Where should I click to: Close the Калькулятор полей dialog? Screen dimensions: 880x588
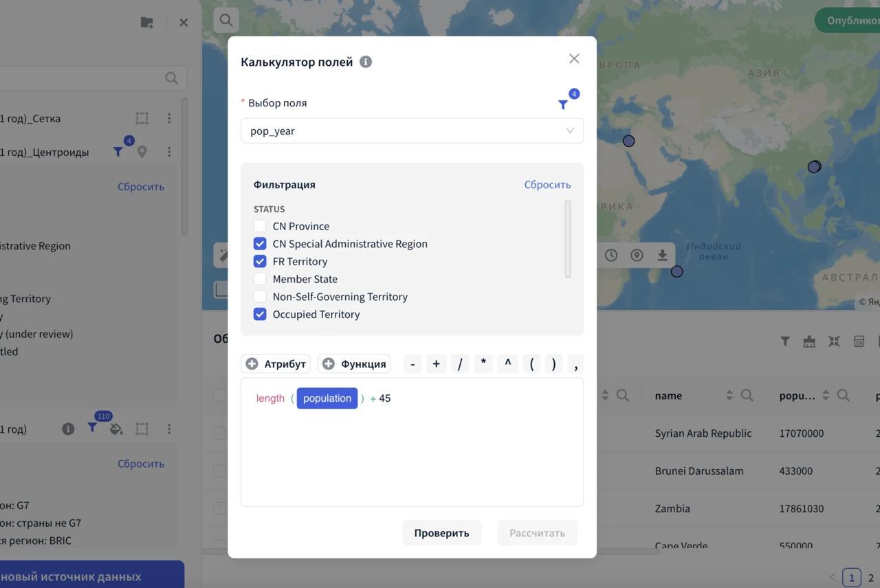574,59
